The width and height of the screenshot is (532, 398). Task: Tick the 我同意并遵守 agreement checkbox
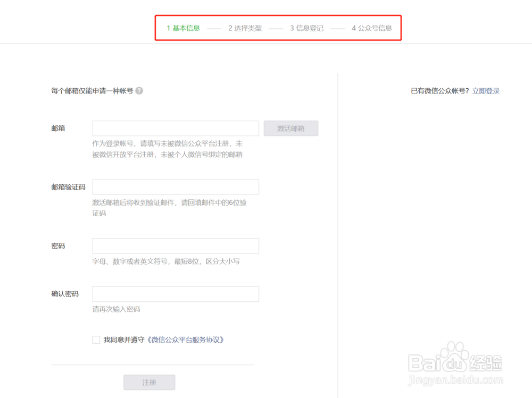(x=96, y=340)
